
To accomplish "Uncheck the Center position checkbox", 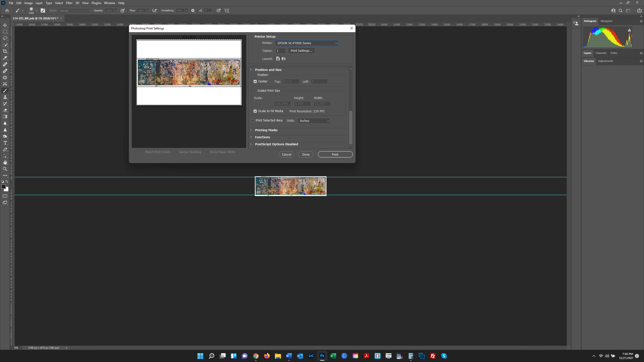I will 255,81.
